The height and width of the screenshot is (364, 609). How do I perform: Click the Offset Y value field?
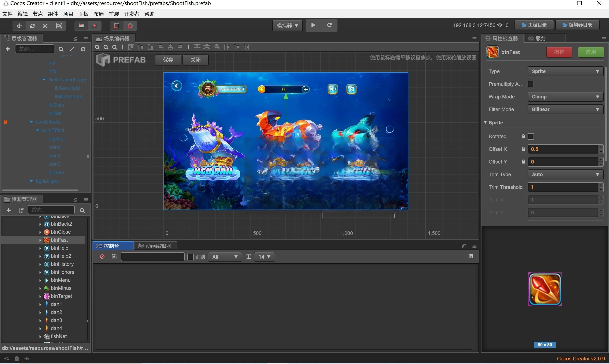(563, 162)
